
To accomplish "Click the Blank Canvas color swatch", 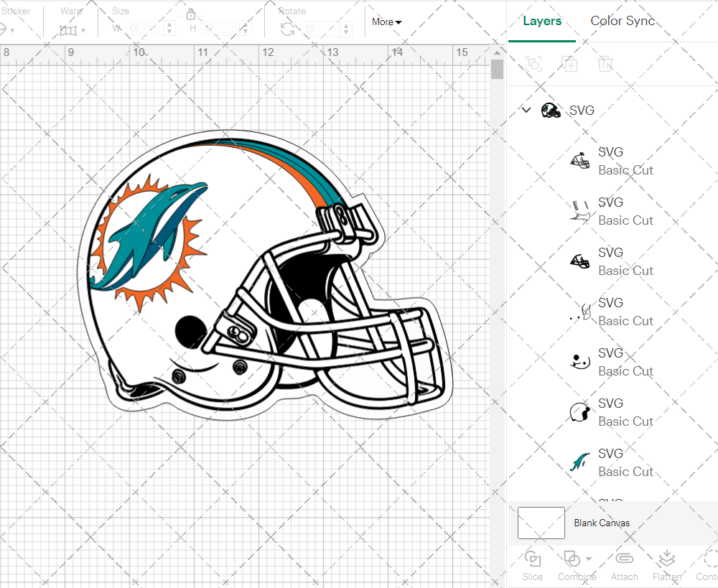I will [x=541, y=523].
